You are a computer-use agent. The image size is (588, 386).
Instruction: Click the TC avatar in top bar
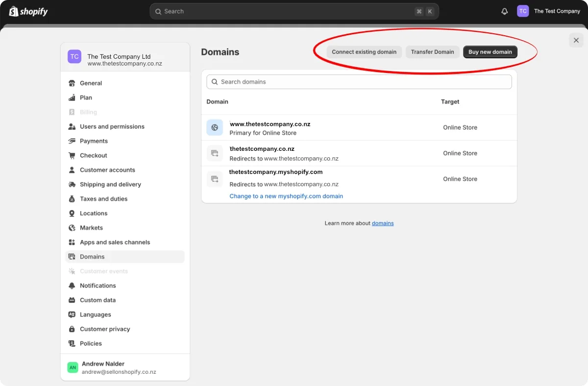pyautogui.click(x=523, y=11)
